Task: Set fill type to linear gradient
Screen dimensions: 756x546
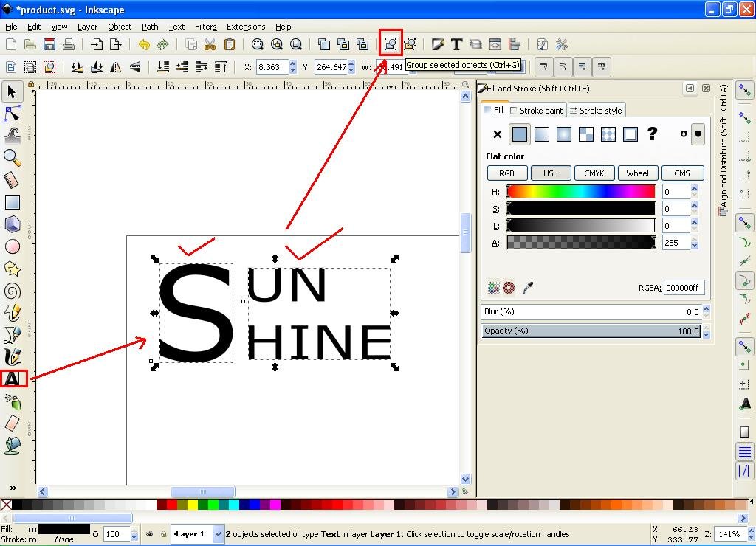Action: 541,134
